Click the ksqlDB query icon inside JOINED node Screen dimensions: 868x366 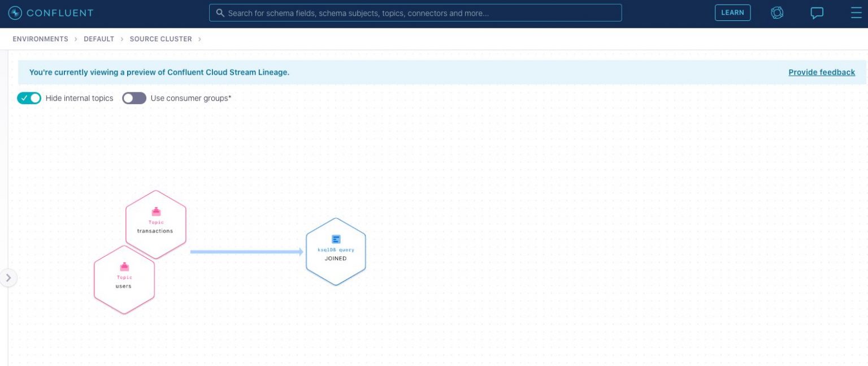[336, 239]
